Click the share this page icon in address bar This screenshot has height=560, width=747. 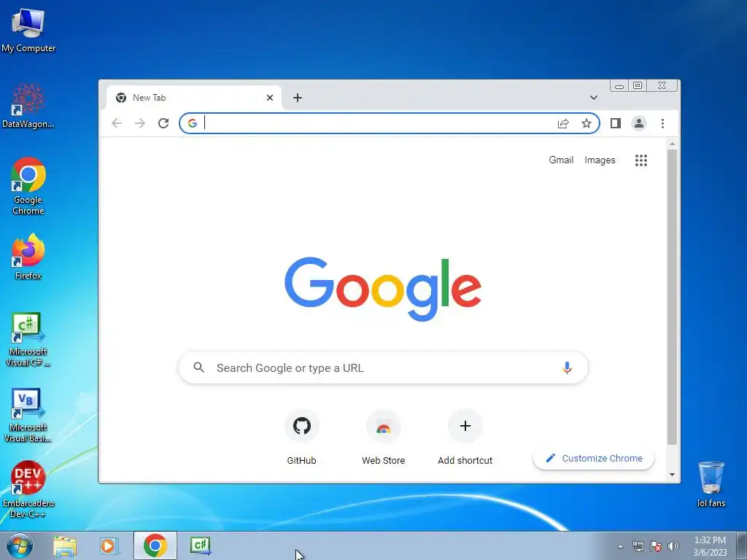563,123
